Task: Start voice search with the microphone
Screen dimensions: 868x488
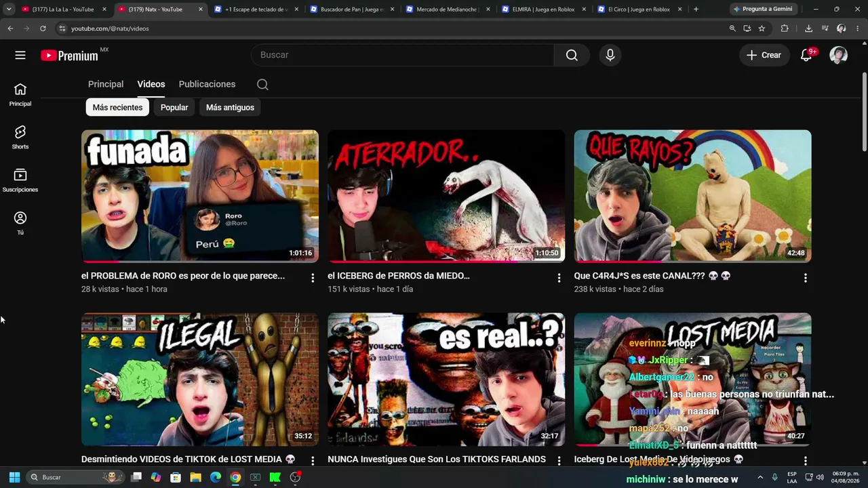Action: (x=610, y=55)
